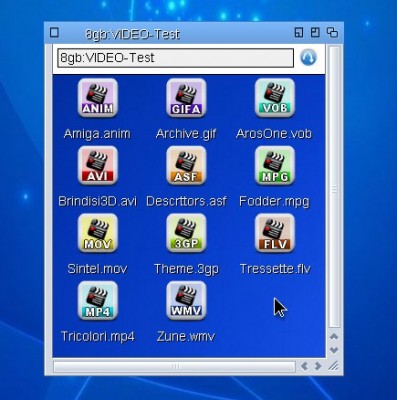Select the Theme.3gp file icon

pos(186,233)
